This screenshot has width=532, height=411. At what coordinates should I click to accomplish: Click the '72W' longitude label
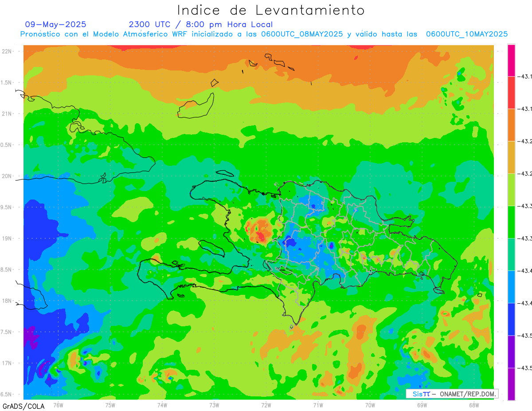point(266,405)
